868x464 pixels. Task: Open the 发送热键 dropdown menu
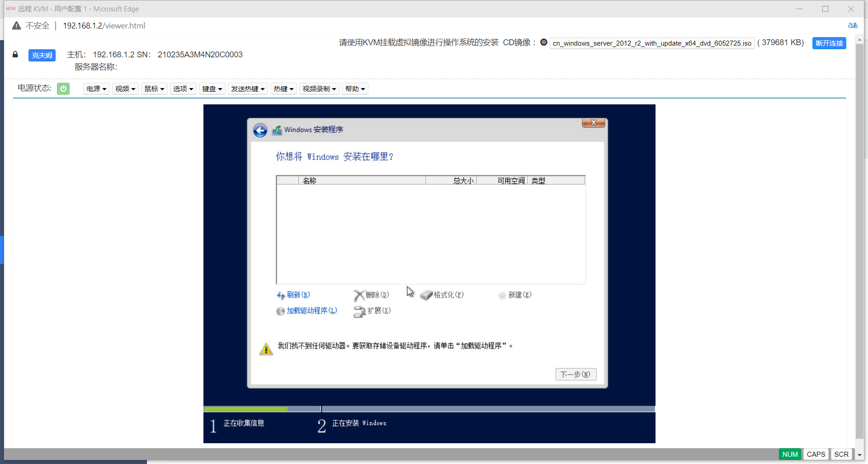point(248,89)
